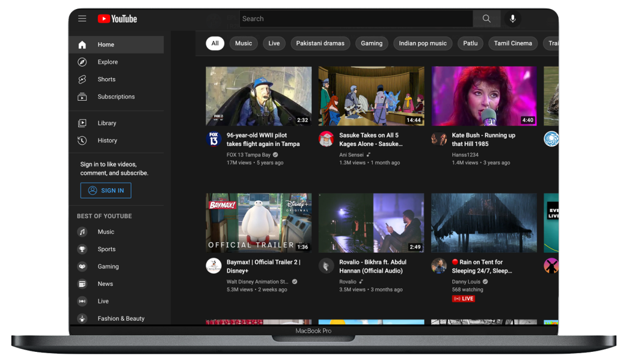Open Subscriptions from the sidebar
This screenshot has width=626, height=364.
pos(117,96)
